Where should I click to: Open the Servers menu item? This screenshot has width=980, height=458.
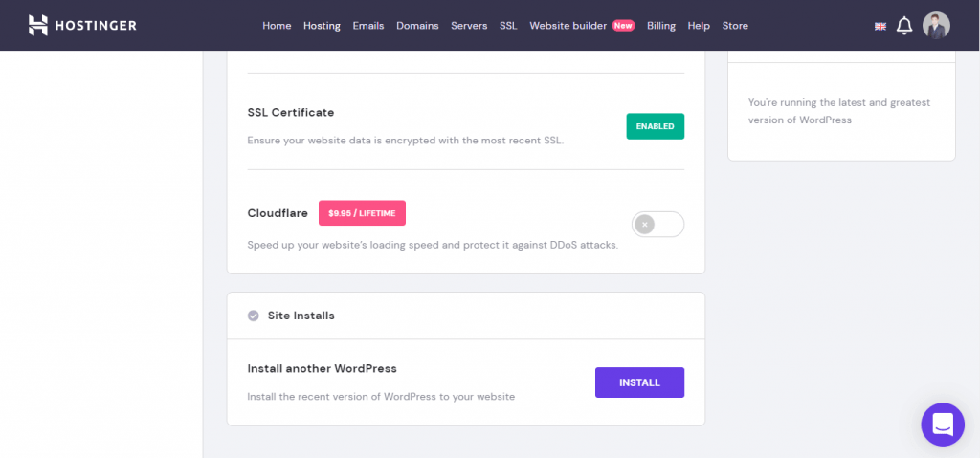coord(469,26)
